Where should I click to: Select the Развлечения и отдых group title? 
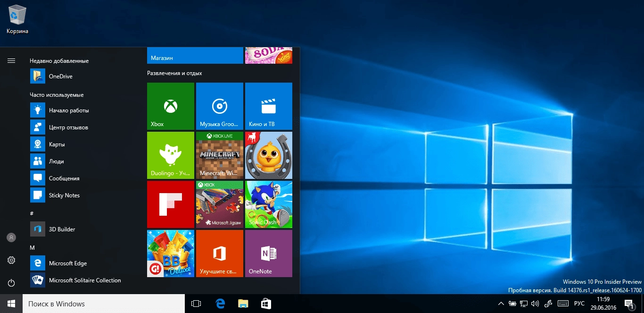[174, 73]
